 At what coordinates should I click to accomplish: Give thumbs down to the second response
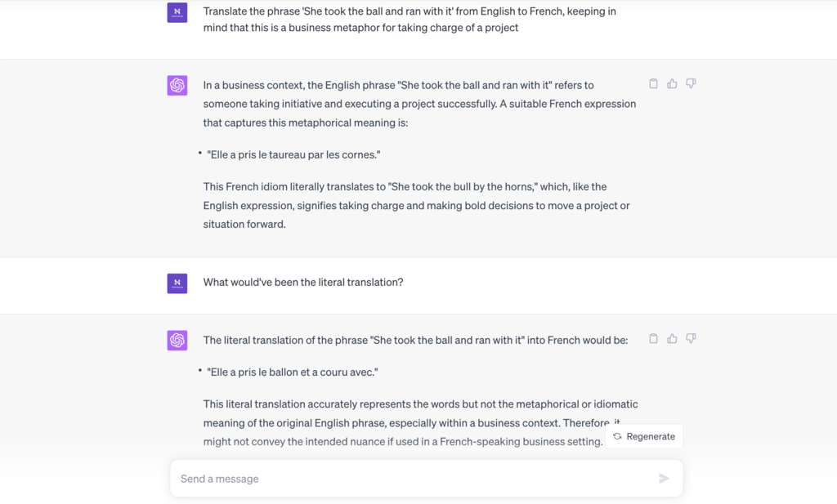click(691, 338)
